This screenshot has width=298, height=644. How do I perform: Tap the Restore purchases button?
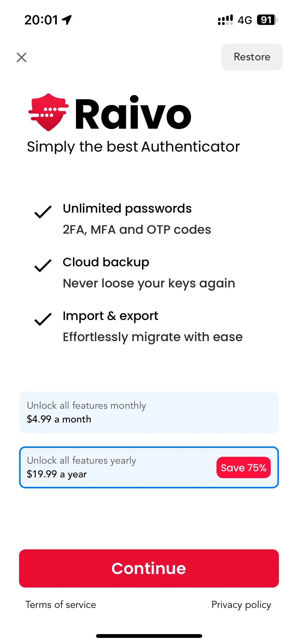click(252, 57)
